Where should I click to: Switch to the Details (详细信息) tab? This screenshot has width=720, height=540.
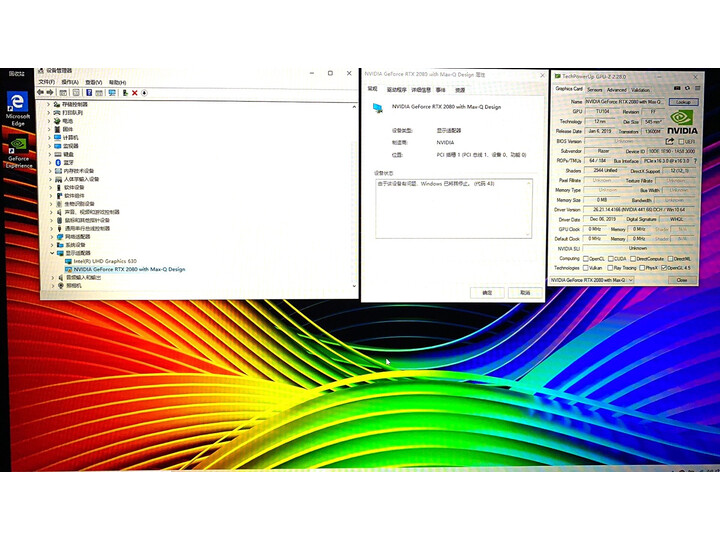click(421, 90)
